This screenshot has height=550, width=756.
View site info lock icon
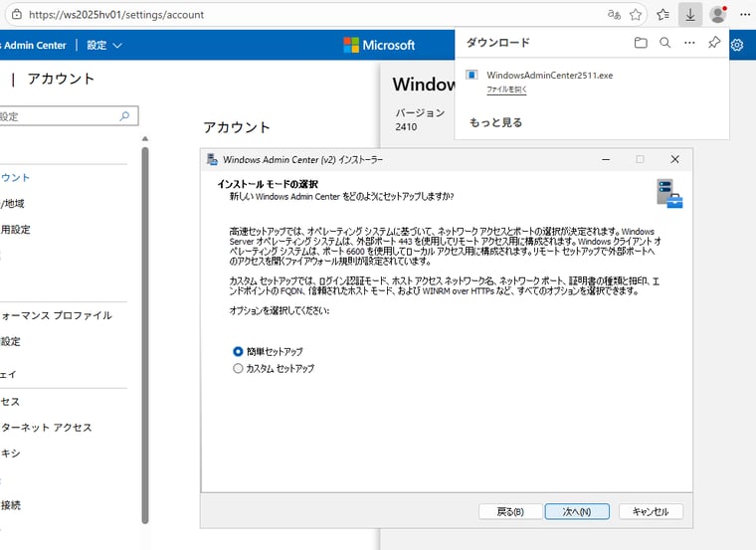click(x=17, y=15)
